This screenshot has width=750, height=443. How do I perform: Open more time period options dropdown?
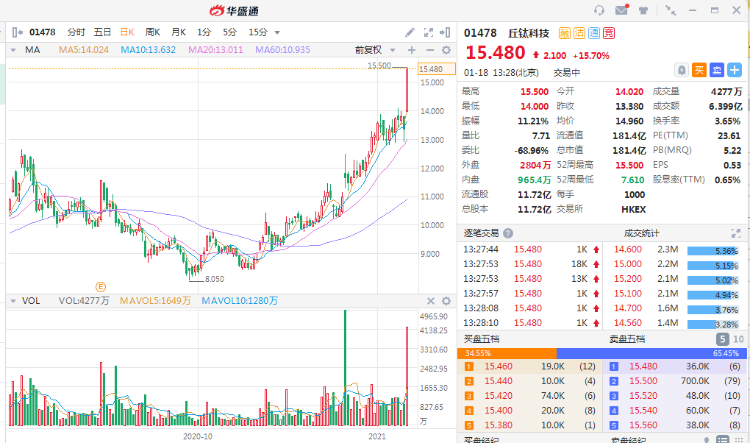277,33
